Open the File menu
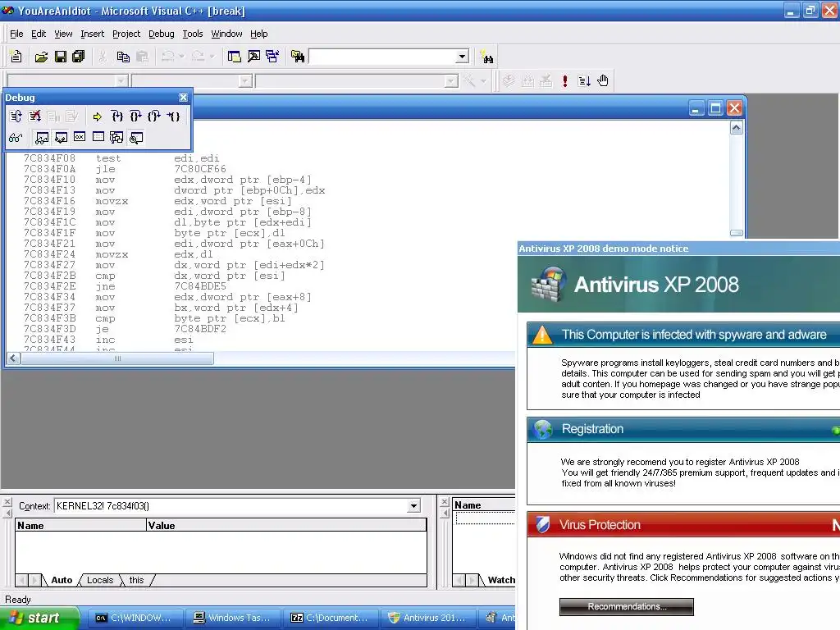 point(16,34)
